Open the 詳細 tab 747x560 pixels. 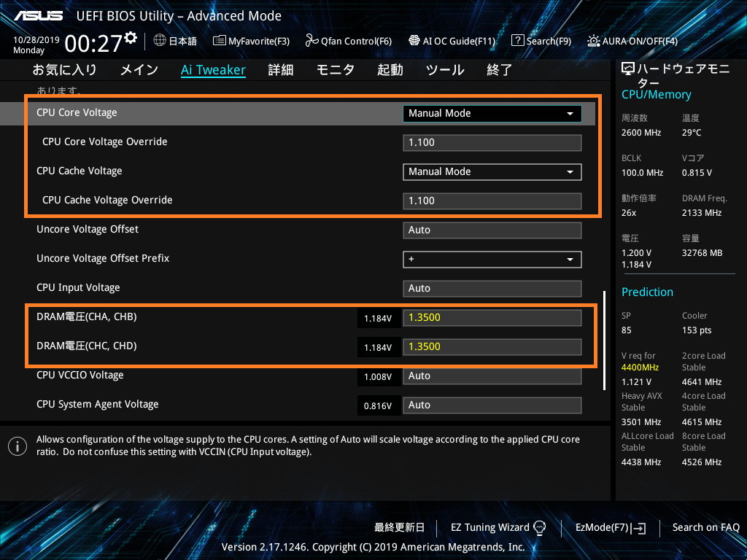281,70
